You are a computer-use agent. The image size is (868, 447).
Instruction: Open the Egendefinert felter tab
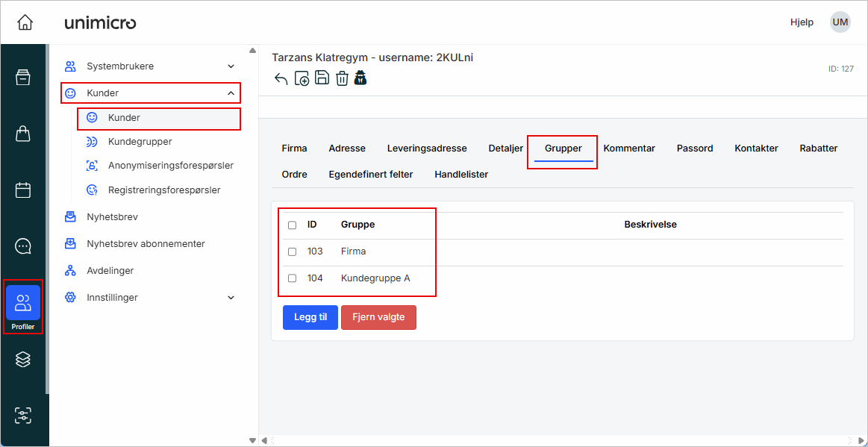(x=371, y=175)
